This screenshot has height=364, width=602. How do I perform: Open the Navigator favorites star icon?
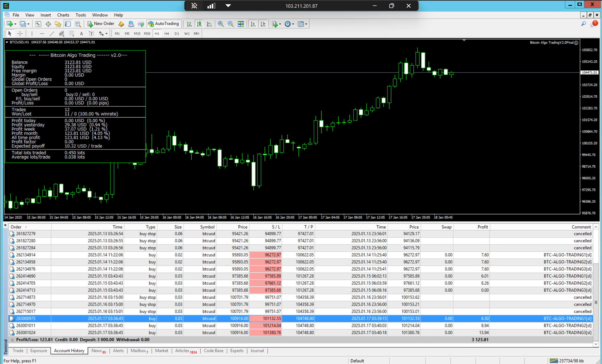coord(58,24)
